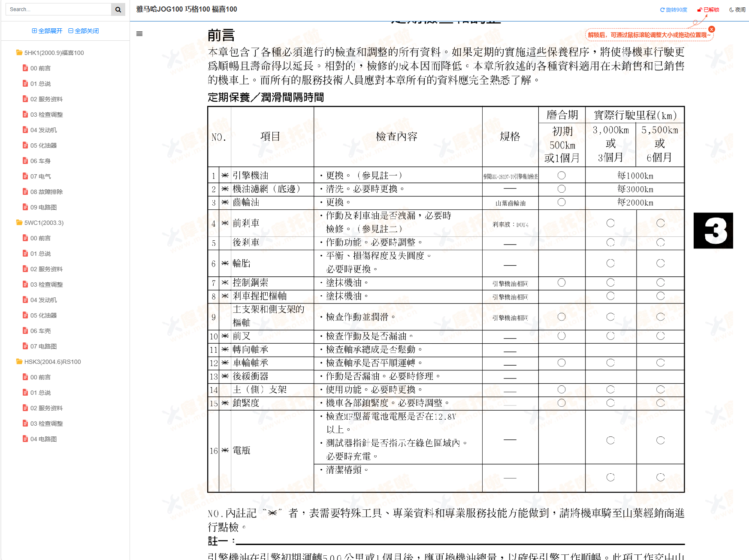This screenshot has height=560, width=749.
Task: Focus the Search input field
Action: point(58,9)
